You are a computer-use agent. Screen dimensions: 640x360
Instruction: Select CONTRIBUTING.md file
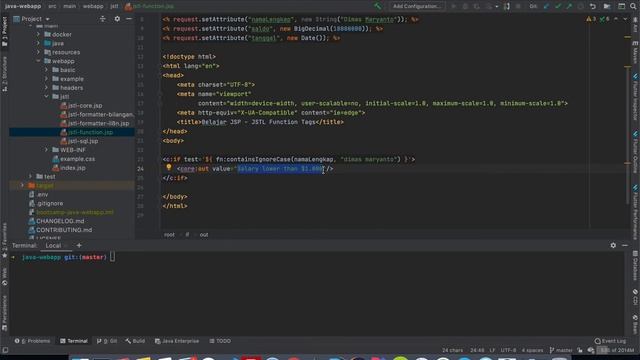[60, 230]
